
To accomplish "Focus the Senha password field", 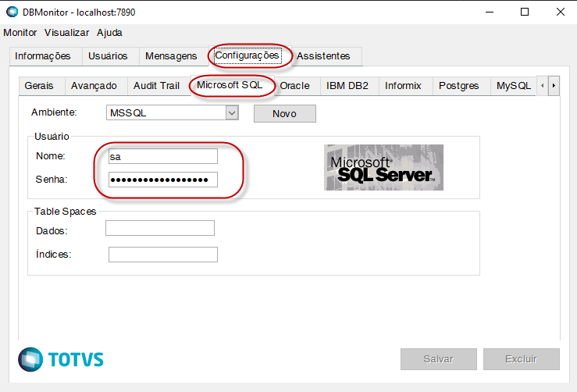I will [x=163, y=180].
